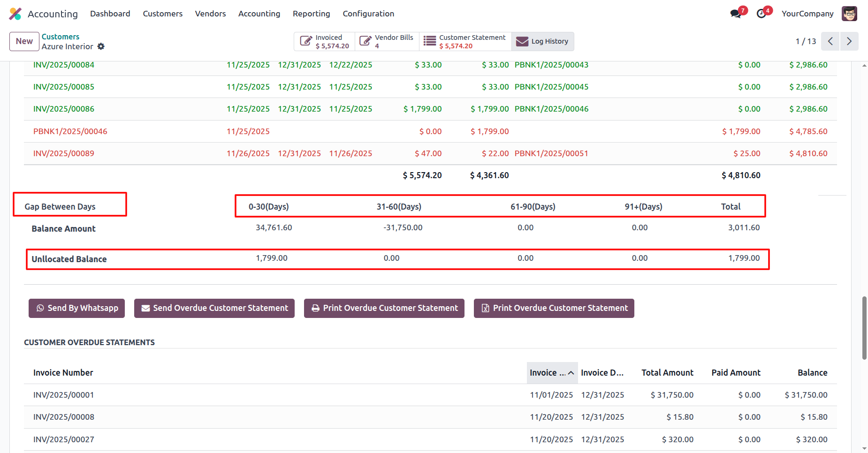The image size is (868, 453).
Task: Expand the Customers top menu
Action: 162,14
